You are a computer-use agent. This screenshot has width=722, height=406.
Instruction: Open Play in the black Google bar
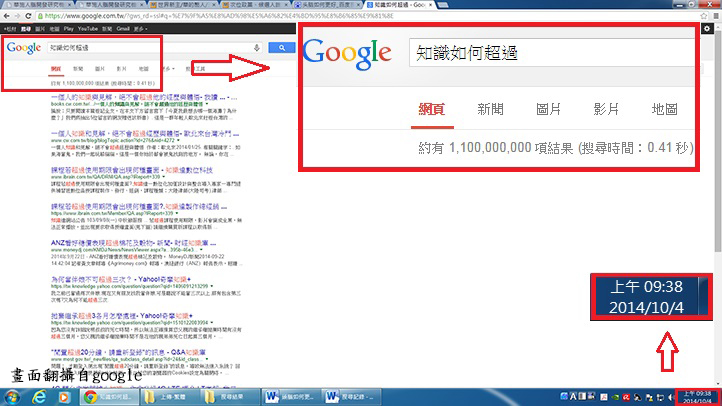[69, 29]
